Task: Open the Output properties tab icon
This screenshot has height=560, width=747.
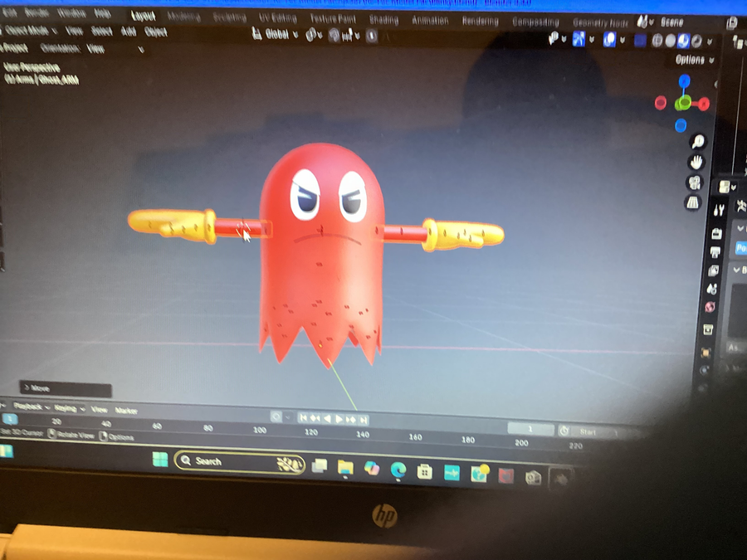Action: tap(715, 252)
